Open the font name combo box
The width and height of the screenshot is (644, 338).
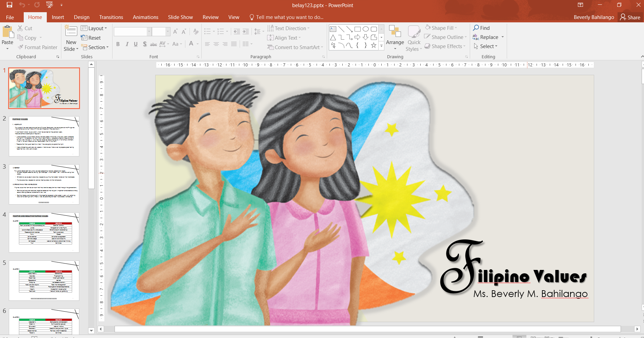point(133,32)
